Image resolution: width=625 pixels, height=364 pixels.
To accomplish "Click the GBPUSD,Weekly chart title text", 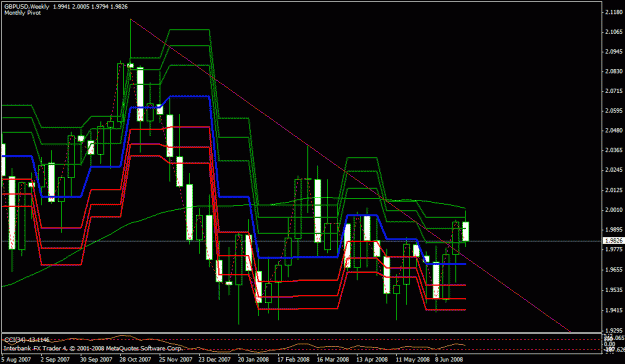I will 27,7.
